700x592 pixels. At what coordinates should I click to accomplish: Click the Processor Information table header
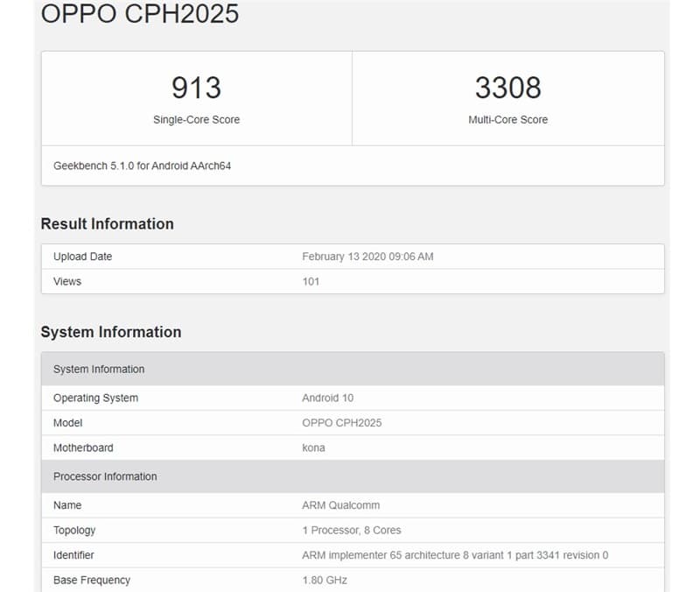coord(353,476)
